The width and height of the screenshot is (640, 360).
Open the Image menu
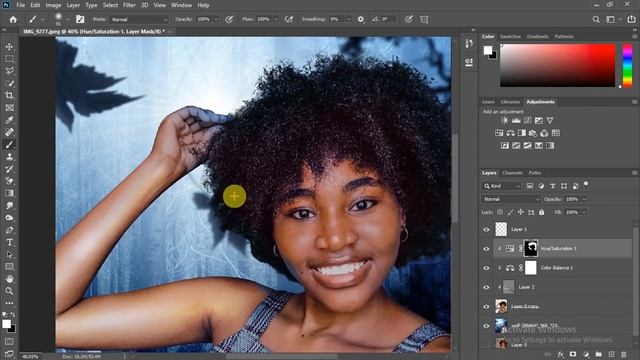click(53, 5)
